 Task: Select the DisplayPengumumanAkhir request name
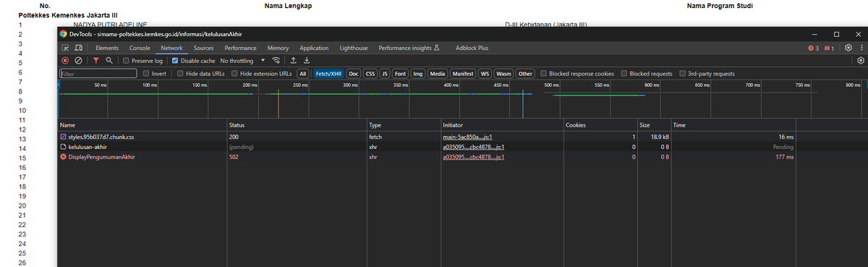pos(101,156)
